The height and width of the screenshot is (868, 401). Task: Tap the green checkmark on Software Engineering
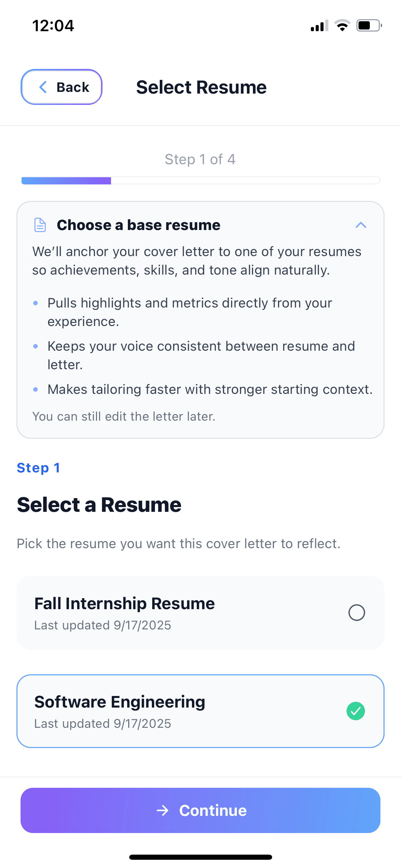pos(356,711)
